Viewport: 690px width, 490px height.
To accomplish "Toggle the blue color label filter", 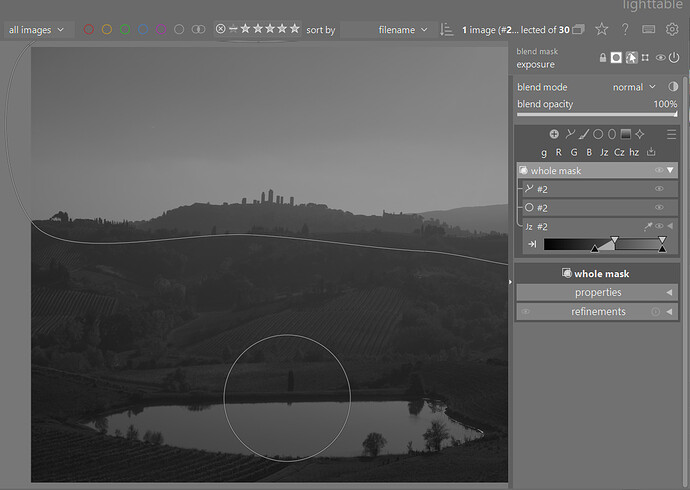I will (143, 29).
